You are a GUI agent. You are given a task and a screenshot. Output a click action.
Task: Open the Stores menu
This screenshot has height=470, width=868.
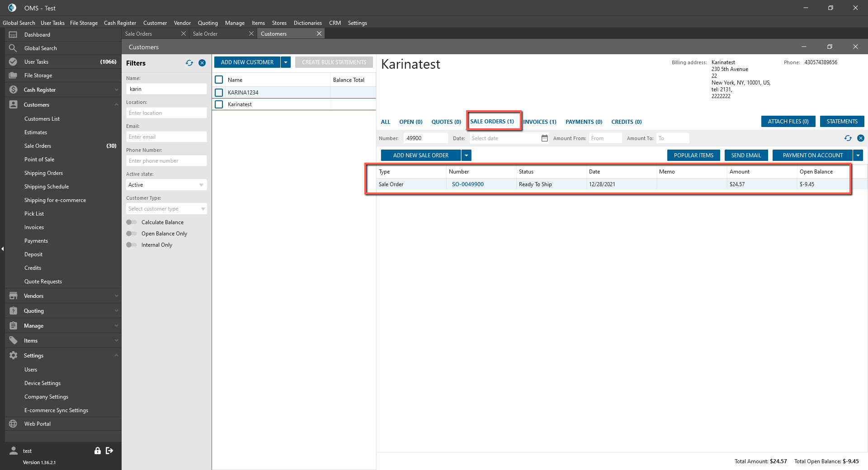[279, 23]
